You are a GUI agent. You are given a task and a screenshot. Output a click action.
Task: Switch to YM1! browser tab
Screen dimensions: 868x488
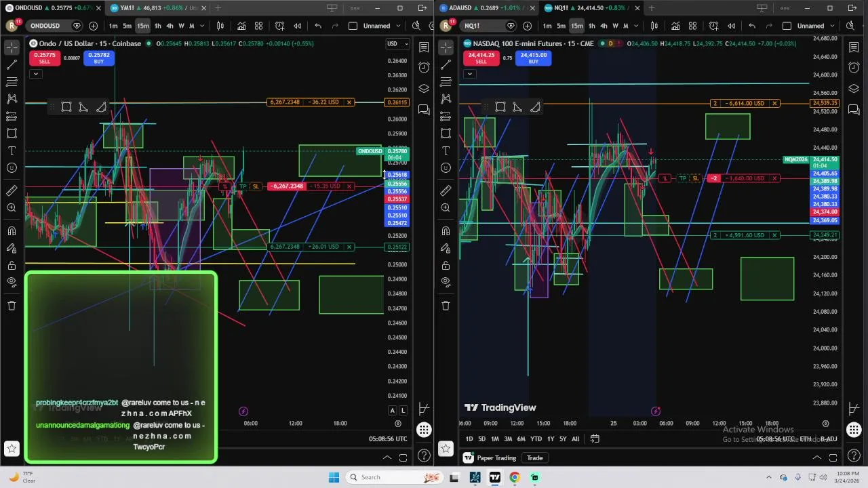click(x=157, y=8)
